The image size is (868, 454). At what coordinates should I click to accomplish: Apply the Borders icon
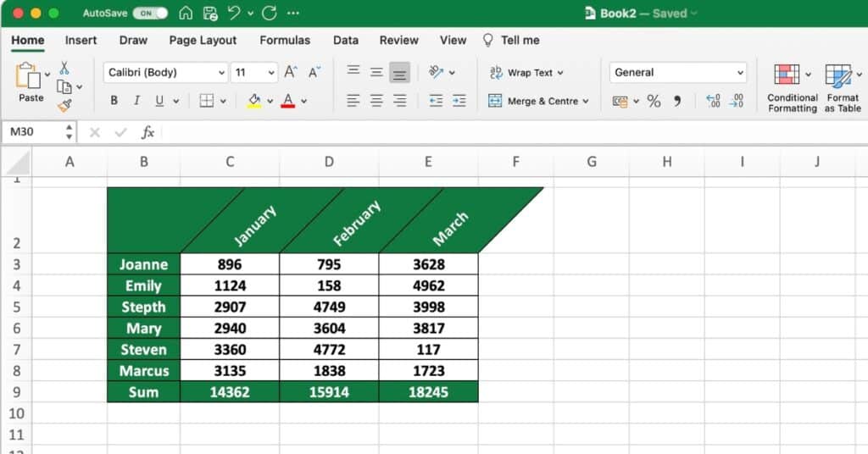point(207,101)
